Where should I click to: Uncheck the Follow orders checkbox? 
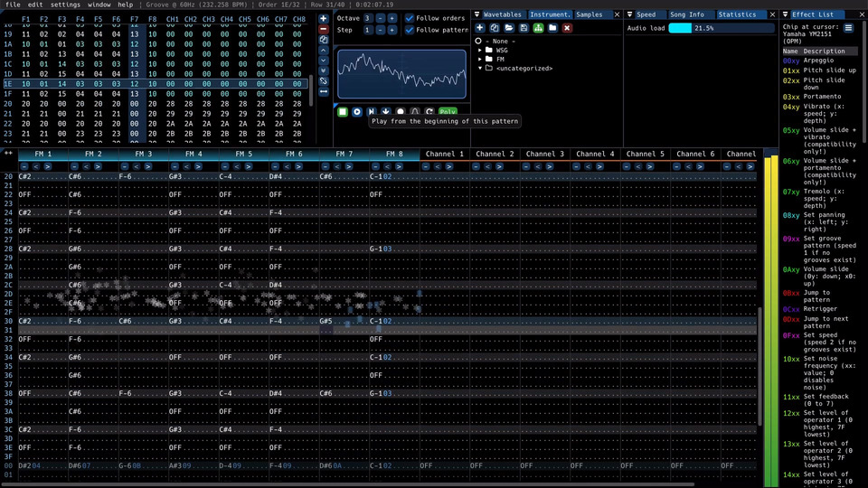point(410,18)
